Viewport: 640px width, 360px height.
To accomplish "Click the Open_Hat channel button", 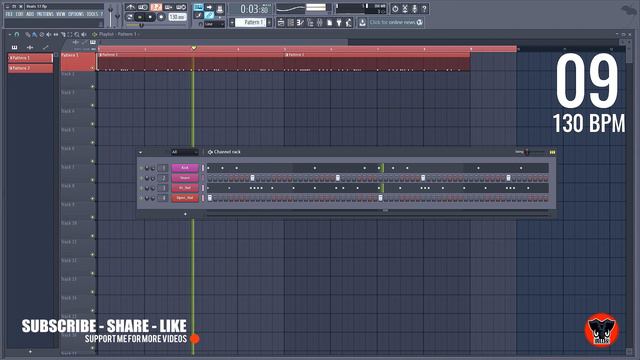I will click(185, 198).
